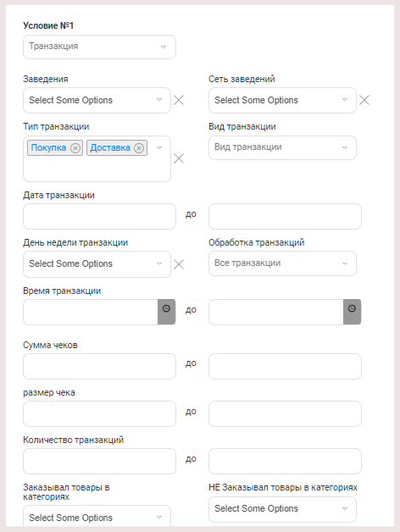Focus the start размер чека input field
The height and width of the screenshot is (532, 400).
click(x=99, y=414)
